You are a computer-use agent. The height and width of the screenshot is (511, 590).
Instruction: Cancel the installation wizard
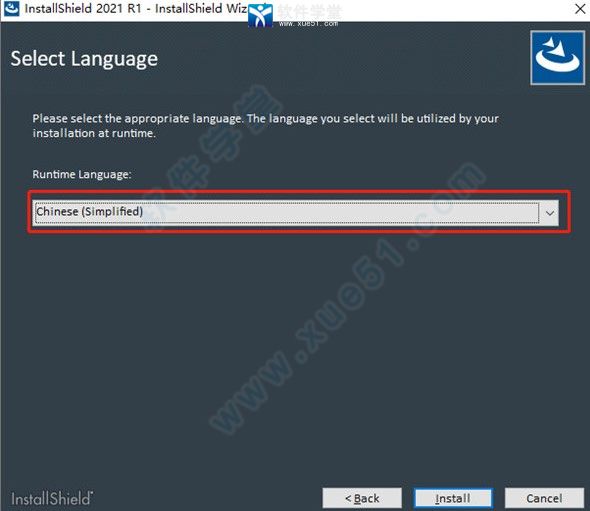(544, 498)
